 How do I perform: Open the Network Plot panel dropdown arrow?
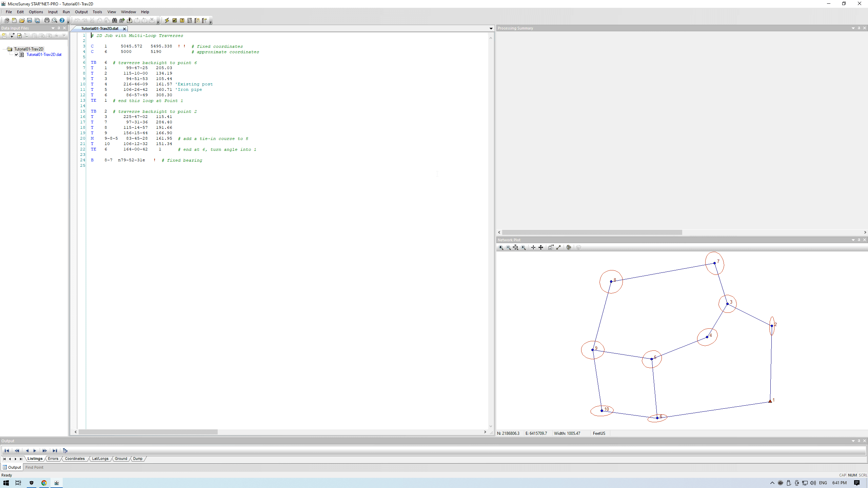click(x=853, y=240)
